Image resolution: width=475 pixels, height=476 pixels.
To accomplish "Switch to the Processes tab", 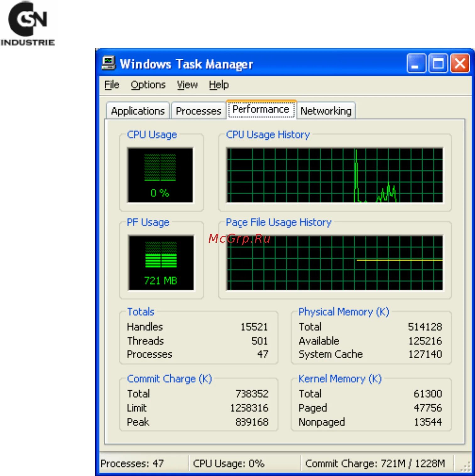I will (199, 111).
